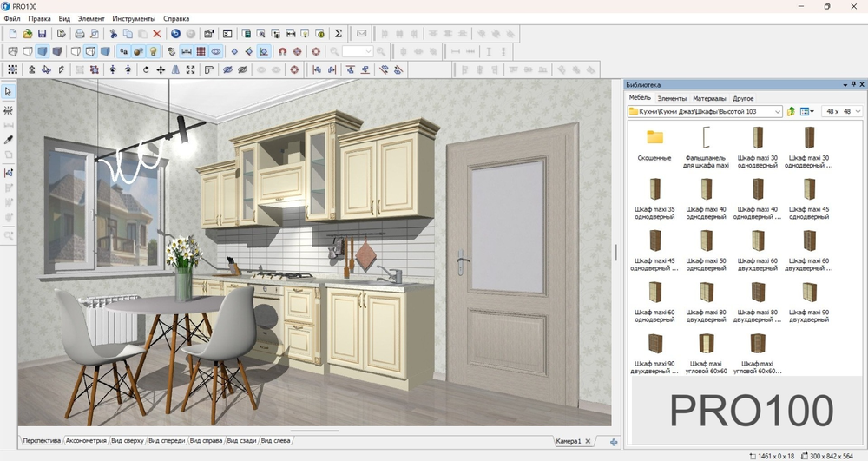
Task: Expand the library folder path dropdown
Action: click(778, 112)
